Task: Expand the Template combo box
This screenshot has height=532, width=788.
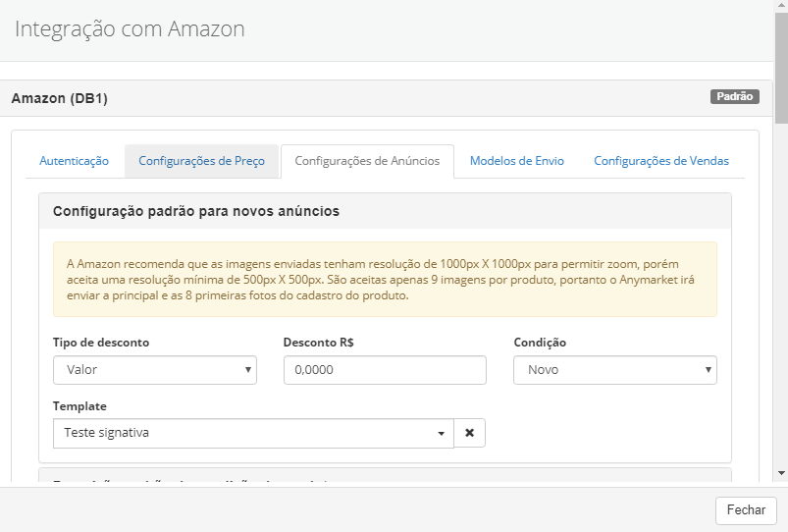Action: 253,433
